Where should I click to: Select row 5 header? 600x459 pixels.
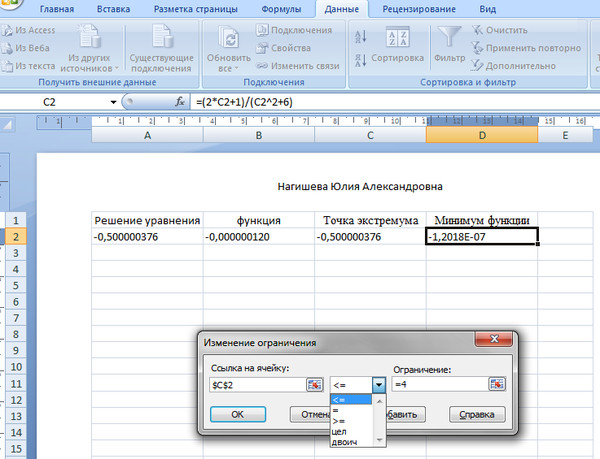(x=16, y=285)
